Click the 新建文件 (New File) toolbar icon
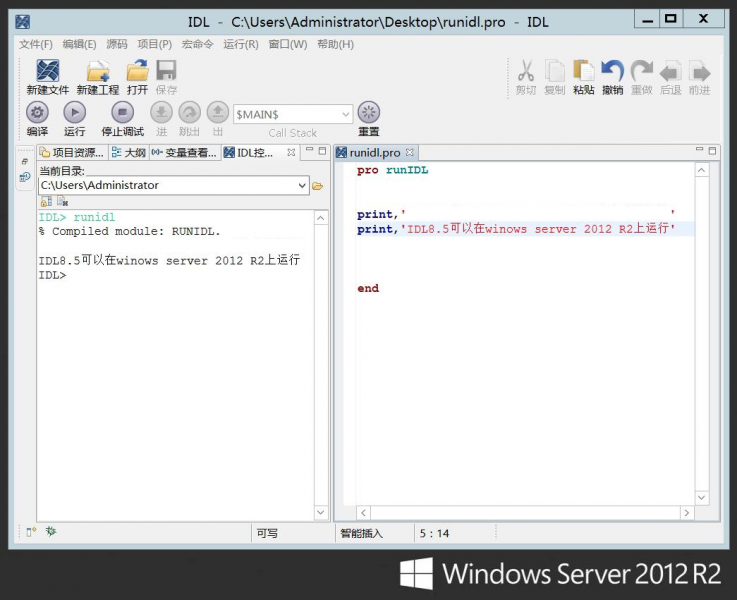 coord(48,72)
